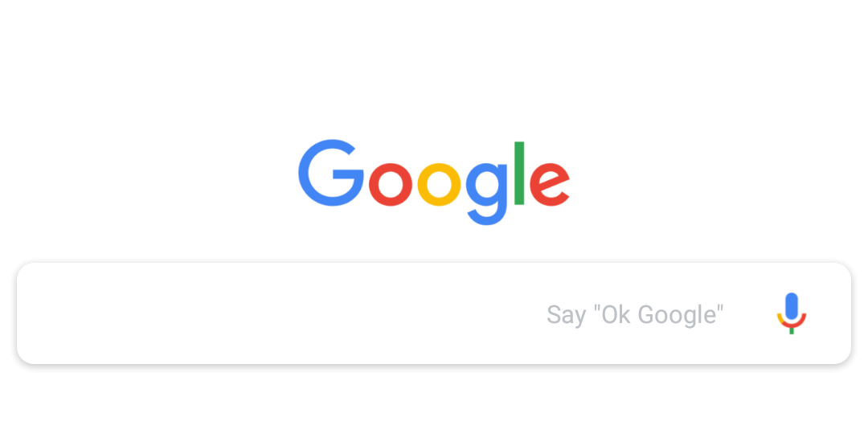Image resolution: width=868 pixels, height=434 pixels.
Task: Click the middle of the search bar
Action: pyautogui.click(x=434, y=313)
